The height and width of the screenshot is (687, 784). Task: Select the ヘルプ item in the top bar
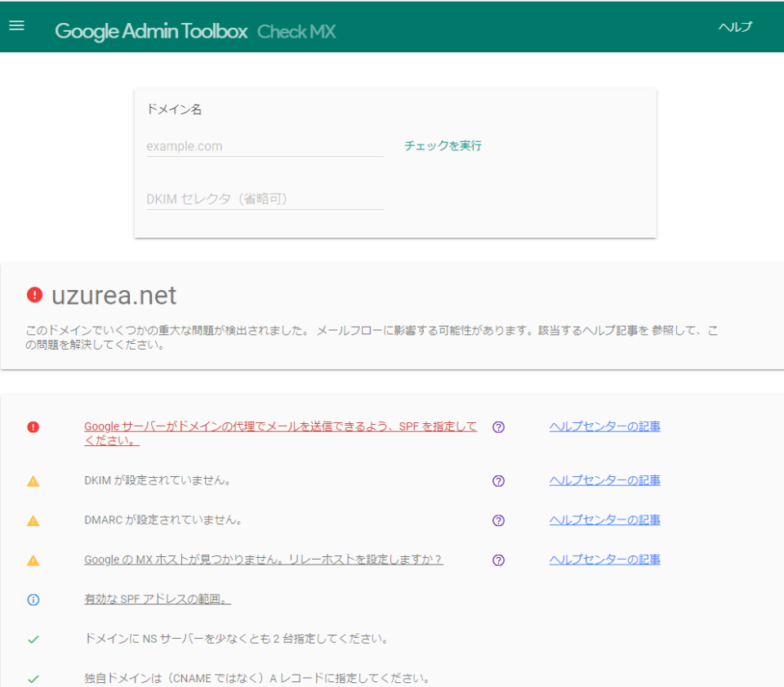[735, 27]
